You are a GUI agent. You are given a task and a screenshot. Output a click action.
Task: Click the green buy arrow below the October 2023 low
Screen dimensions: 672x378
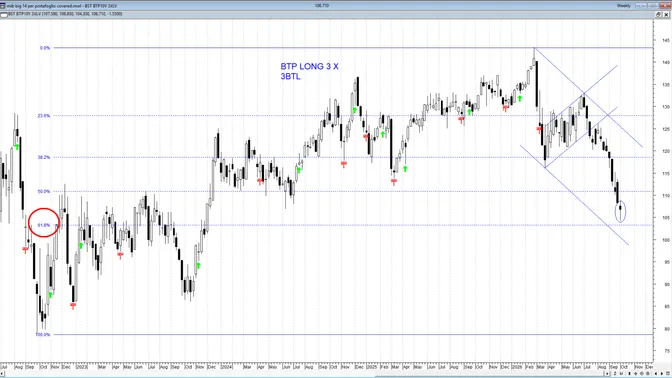click(198, 266)
